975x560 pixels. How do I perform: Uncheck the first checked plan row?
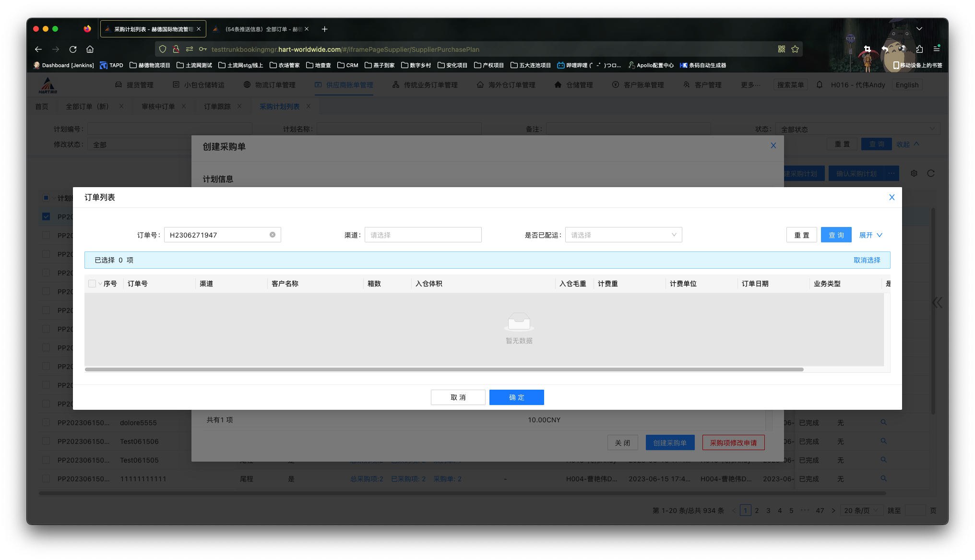tap(46, 216)
